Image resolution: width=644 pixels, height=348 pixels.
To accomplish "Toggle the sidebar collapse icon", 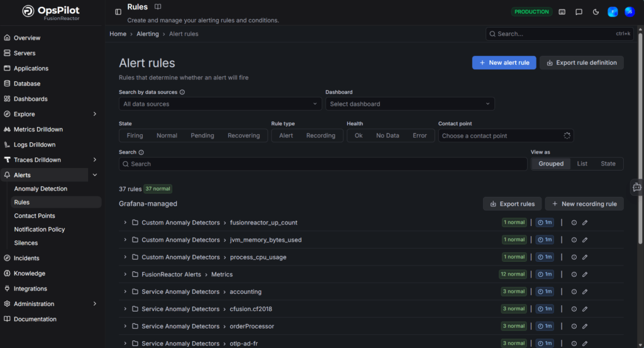I will click(x=118, y=12).
